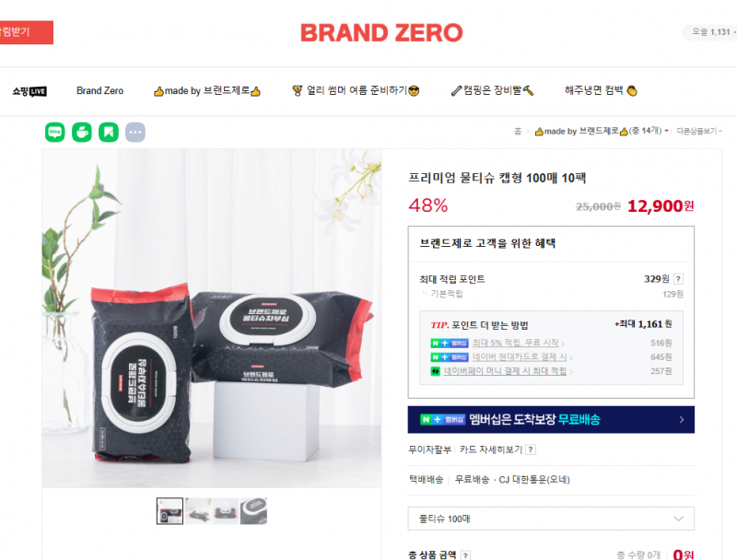This screenshot has width=737, height=560.
Task: Click the BRAND ZERO store logo
Action: click(x=381, y=33)
